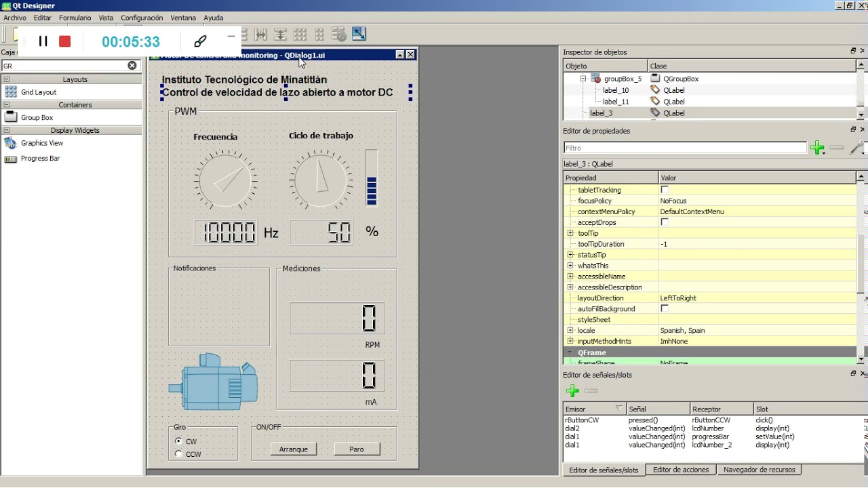Select the rButtonCW connection row

714,420
